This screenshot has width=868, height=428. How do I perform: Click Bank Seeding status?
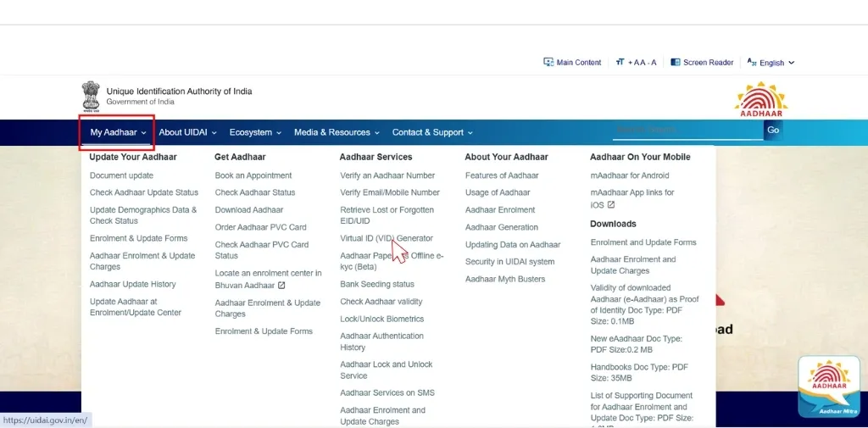[x=377, y=284]
